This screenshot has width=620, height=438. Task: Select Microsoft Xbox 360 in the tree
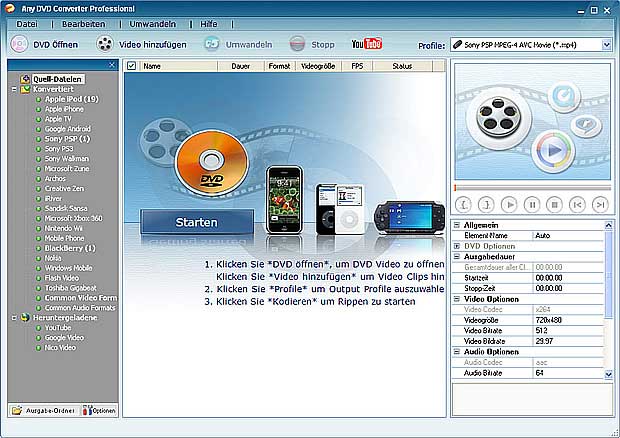point(73,218)
